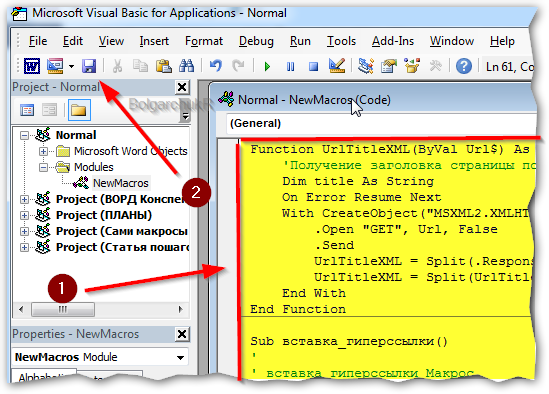The image size is (549, 394).
Task: Click the Save Normal floppy disk icon
Action: (89, 65)
